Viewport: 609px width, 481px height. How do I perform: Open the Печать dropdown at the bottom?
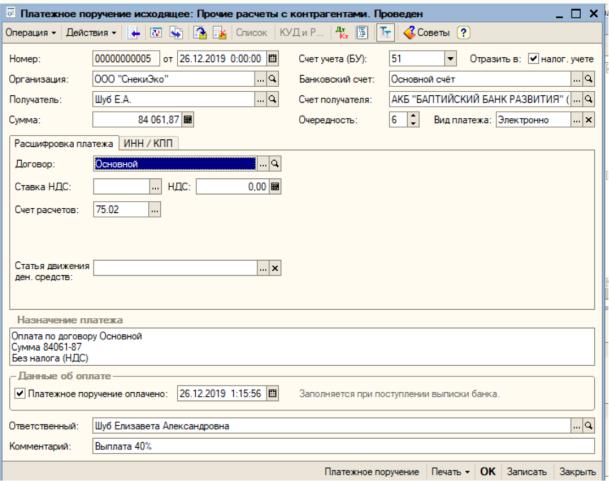(x=452, y=470)
